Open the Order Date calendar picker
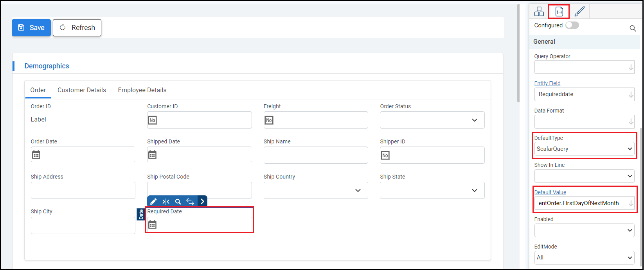 click(x=36, y=155)
